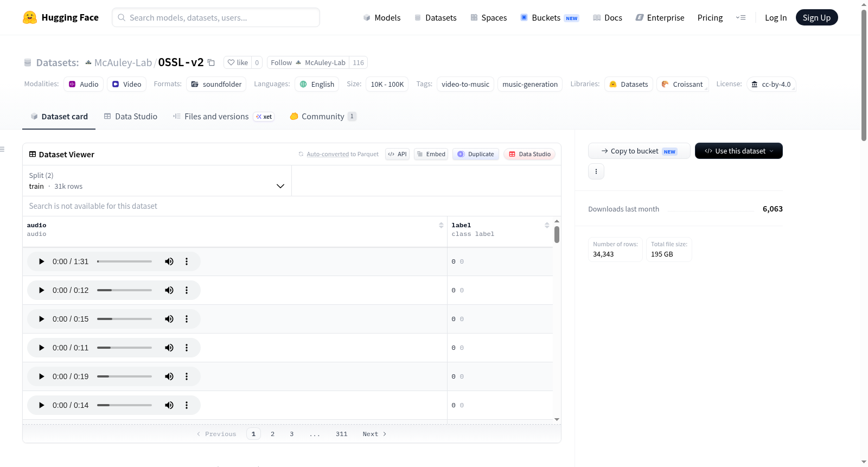This screenshot has height=467, width=868.
Task: Focus the search models input field
Action: click(216, 17)
